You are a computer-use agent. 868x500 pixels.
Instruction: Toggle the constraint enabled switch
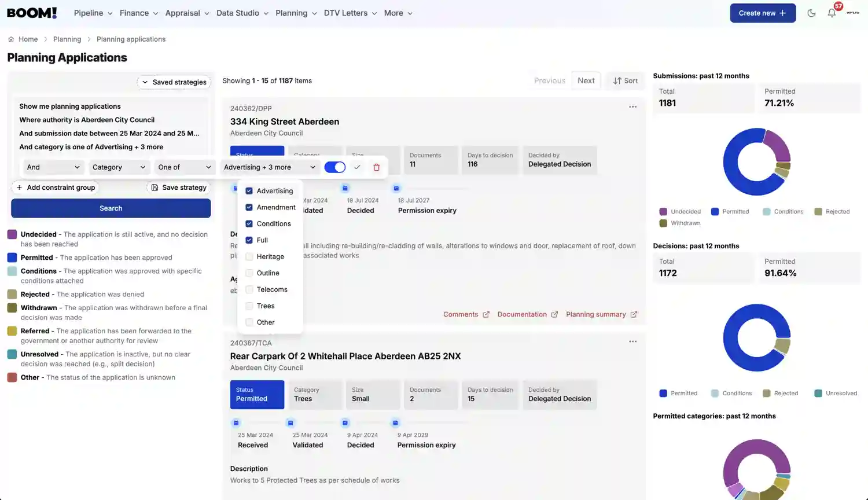point(334,167)
